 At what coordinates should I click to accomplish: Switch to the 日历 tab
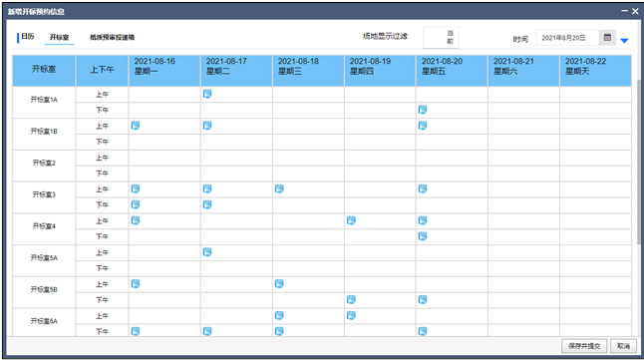point(28,37)
